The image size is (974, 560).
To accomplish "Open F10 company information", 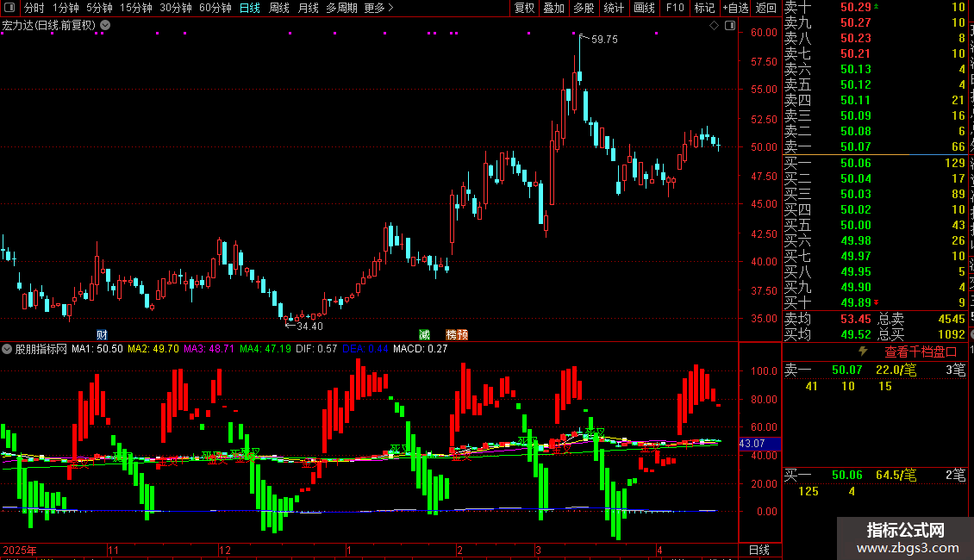I will click(675, 8).
